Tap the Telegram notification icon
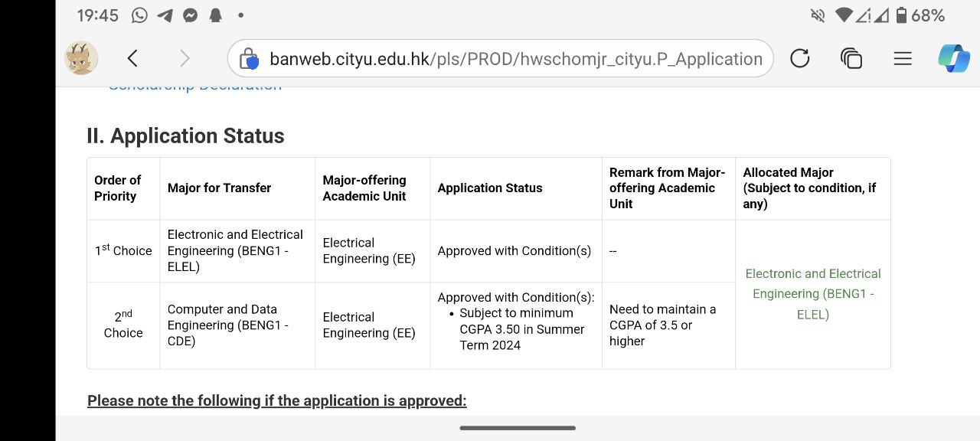The width and height of the screenshot is (980, 441). [x=165, y=15]
